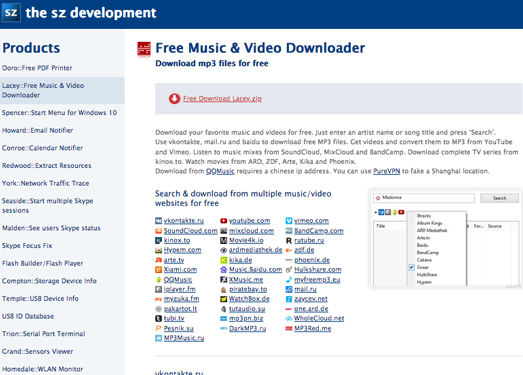Click the rutube.ru R icon
Image resolution: width=523 pixels, height=375 pixels.
tap(289, 241)
